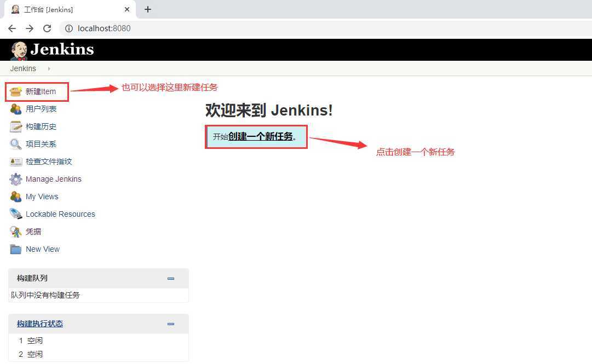Open the 用户列表 link
Screen dimensions: 592x364
41,109
